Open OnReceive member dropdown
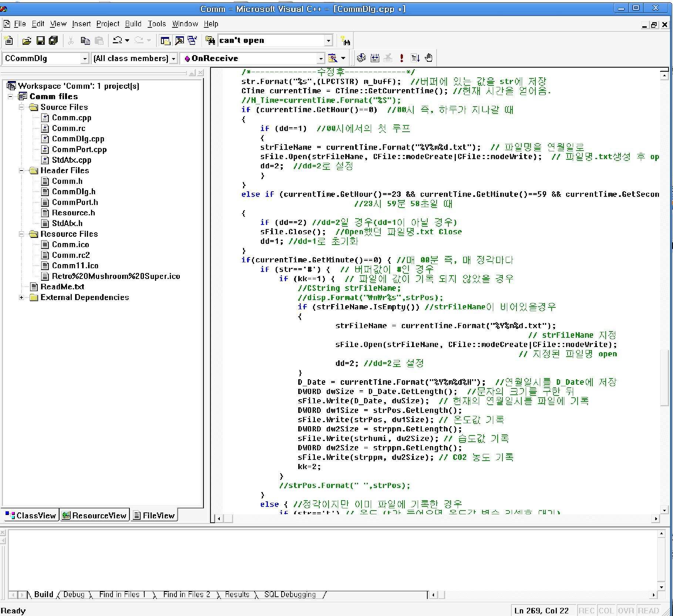This screenshot has width=673, height=616. pyautogui.click(x=321, y=58)
